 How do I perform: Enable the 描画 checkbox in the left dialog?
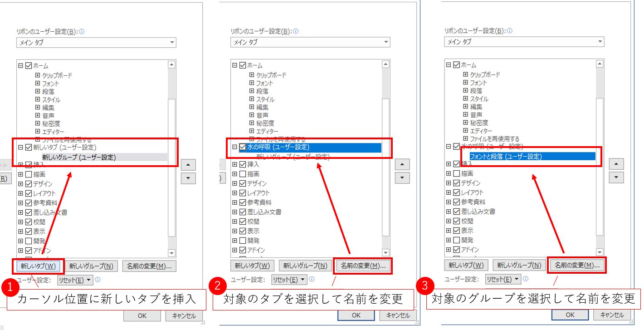[29, 174]
